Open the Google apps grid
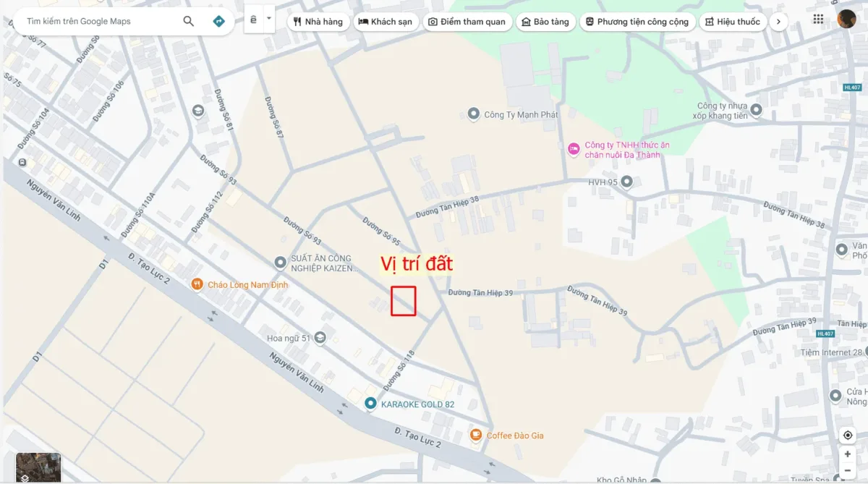868x484 pixels. (x=819, y=20)
